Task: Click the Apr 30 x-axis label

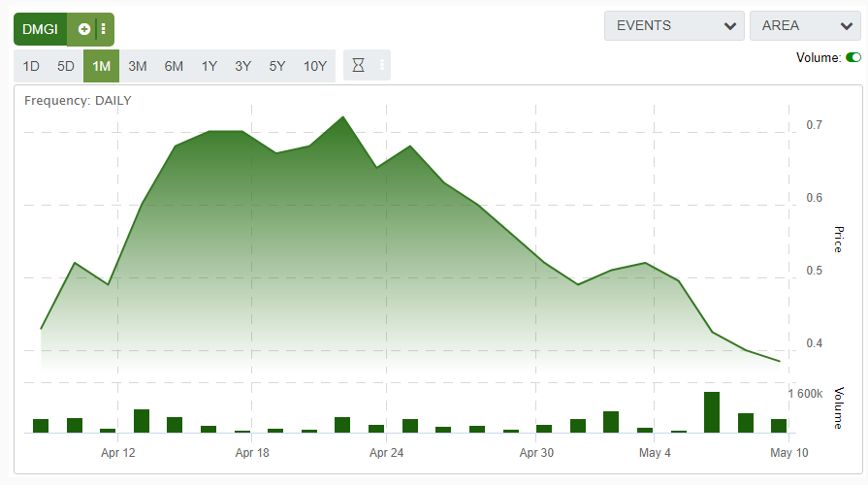Action: point(536,453)
